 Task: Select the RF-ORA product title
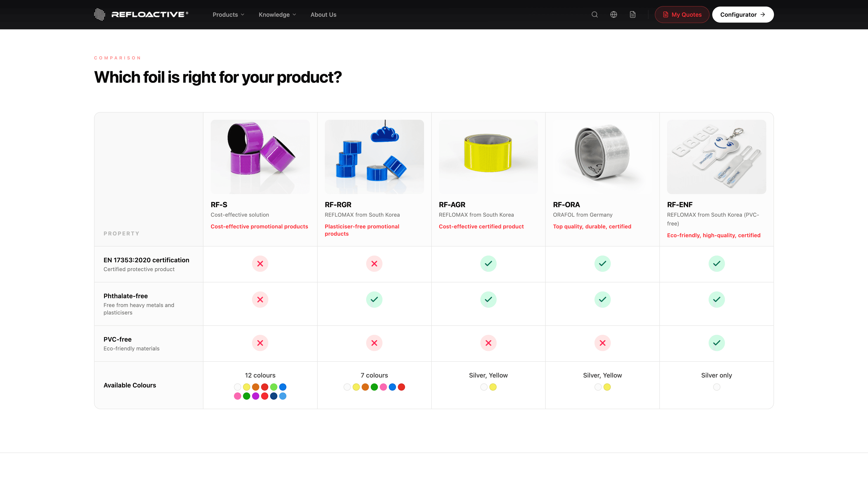(566, 205)
